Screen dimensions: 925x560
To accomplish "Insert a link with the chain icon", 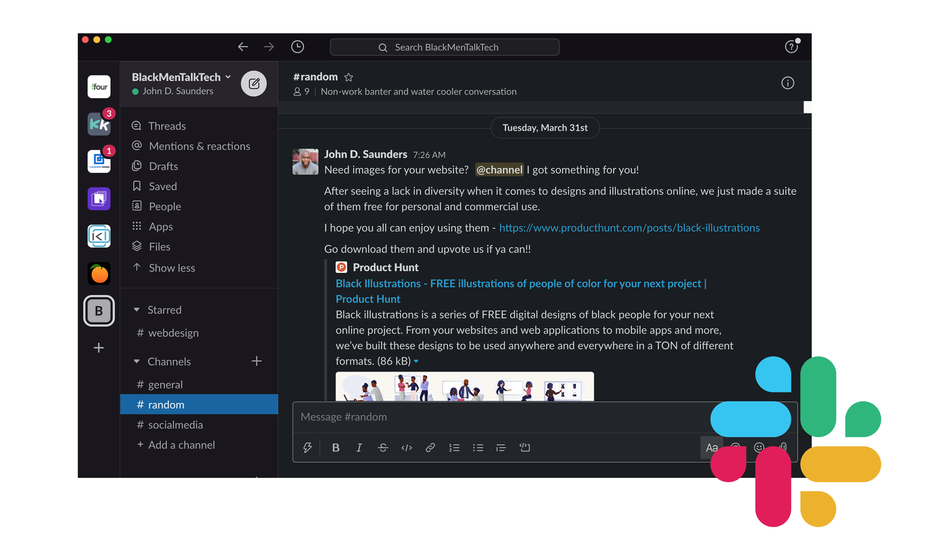I will (x=430, y=447).
